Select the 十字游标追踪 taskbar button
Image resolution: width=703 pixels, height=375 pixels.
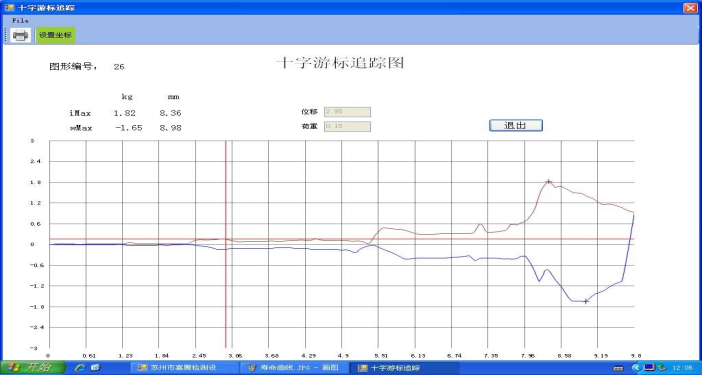[x=405, y=368]
